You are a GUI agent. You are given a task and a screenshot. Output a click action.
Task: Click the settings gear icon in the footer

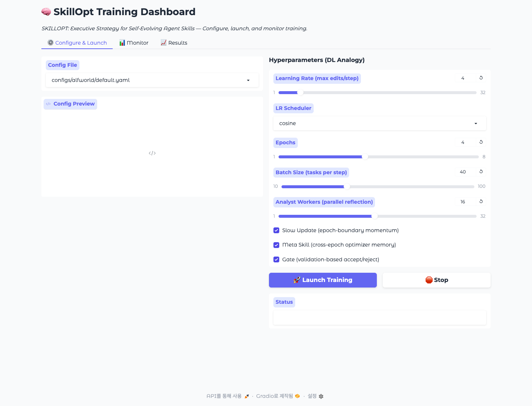tap(321, 396)
